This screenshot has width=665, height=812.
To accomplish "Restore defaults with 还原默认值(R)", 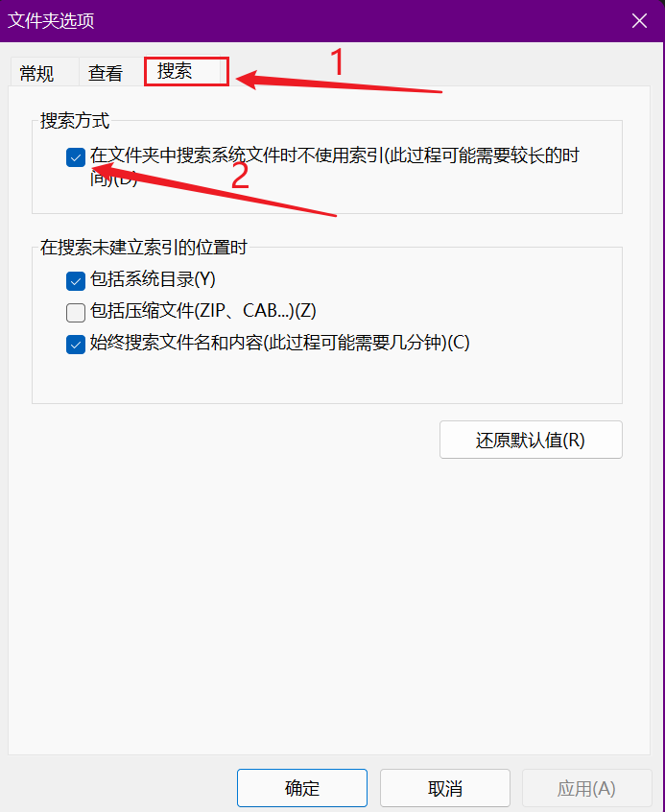I will [531, 440].
